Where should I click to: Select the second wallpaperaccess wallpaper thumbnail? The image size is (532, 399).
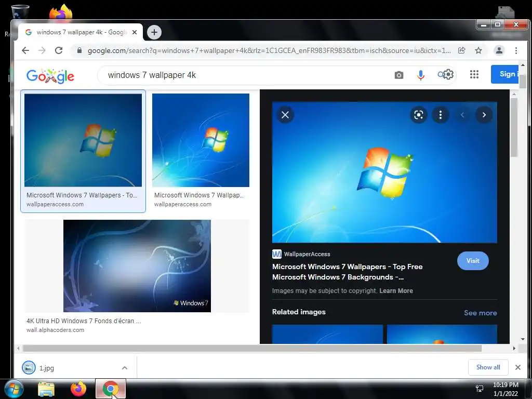coord(201,140)
